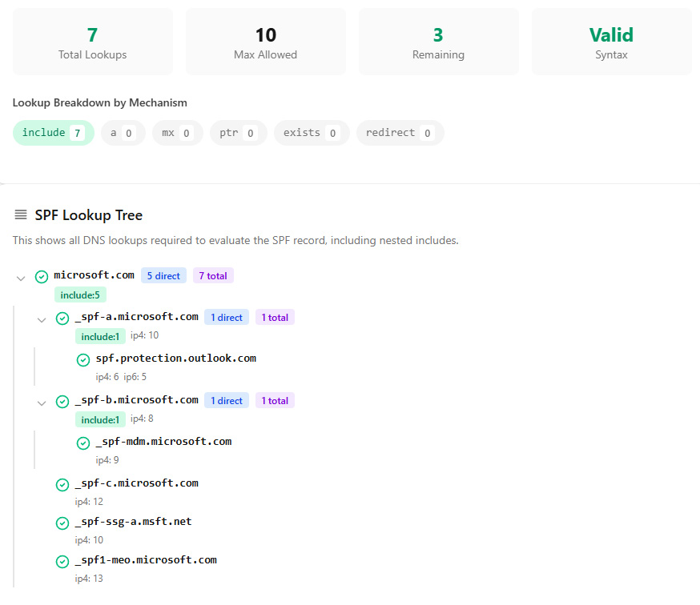Collapse the microsoft.com root node
Screen dimensions: 700x605
21,278
